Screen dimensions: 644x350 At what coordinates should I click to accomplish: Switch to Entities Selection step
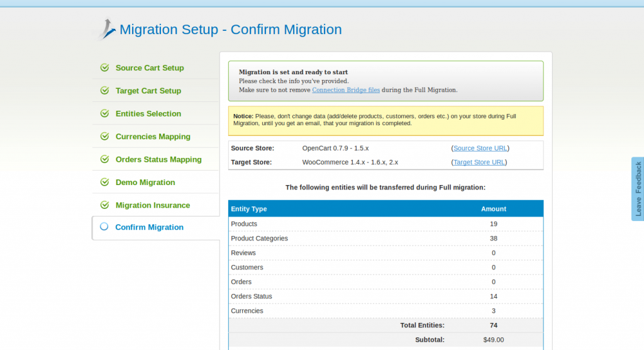148,114
